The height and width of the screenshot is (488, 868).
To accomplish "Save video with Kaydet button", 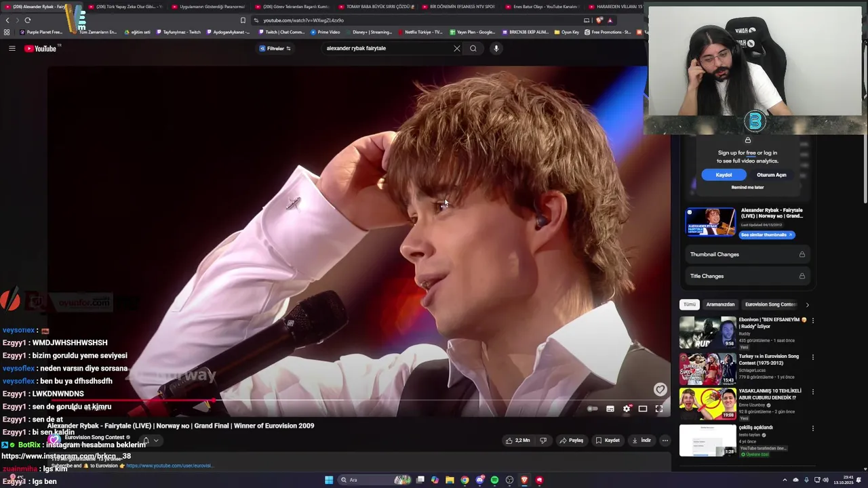I will pyautogui.click(x=608, y=441).
